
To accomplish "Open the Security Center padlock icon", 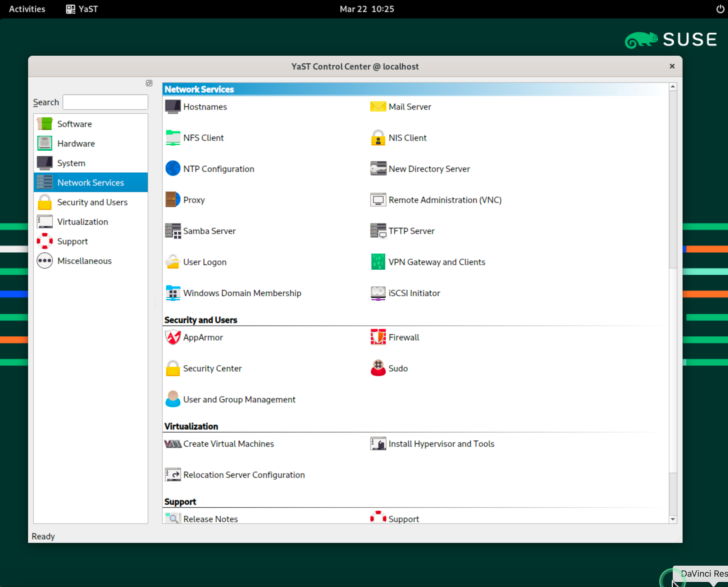I will (x=173, y=369).
